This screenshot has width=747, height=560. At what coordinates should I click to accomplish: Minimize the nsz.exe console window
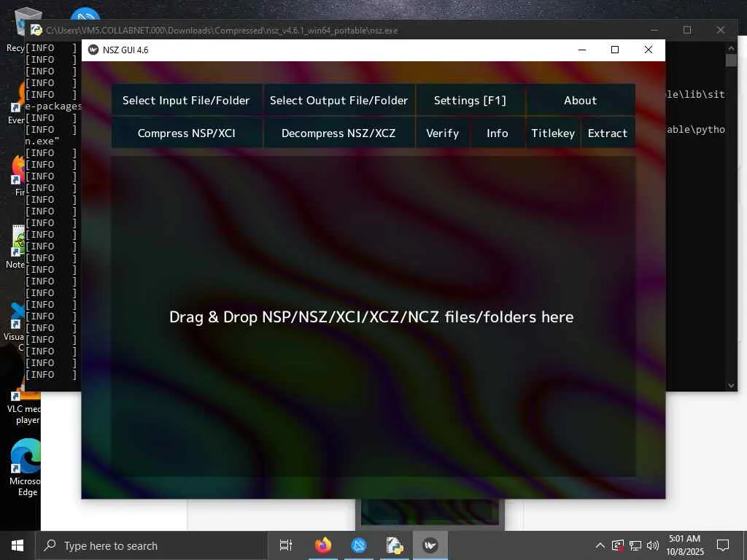click(x=654, y=30)
